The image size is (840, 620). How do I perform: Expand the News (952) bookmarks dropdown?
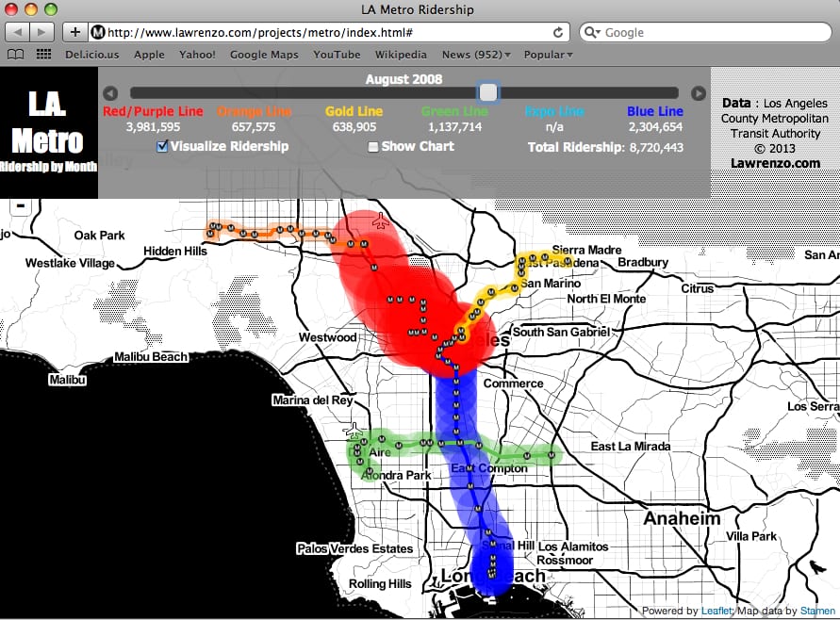(x=476, y=55)
